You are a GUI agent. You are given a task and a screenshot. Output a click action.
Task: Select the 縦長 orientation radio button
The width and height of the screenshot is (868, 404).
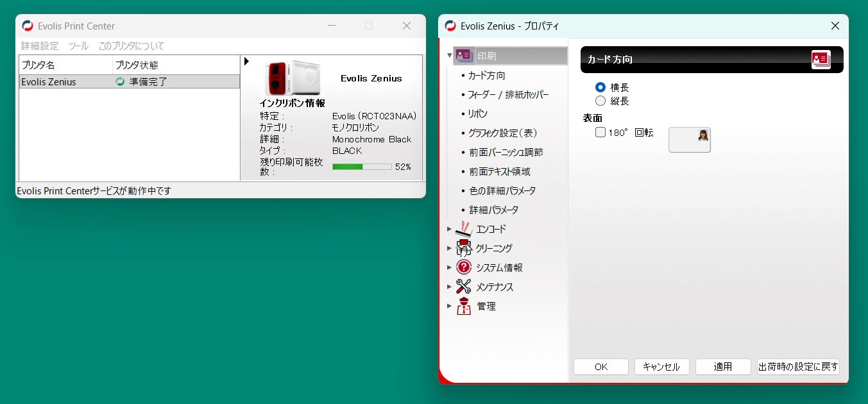600,100
